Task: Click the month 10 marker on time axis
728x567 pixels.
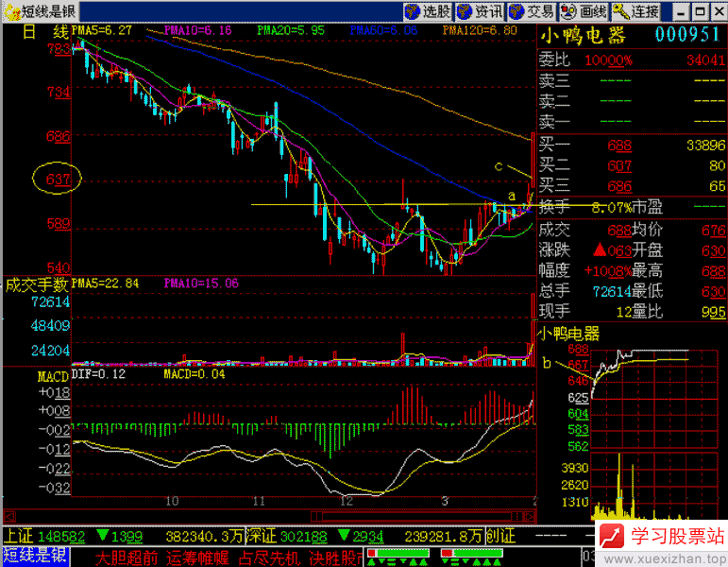Action: coord(172,502)
